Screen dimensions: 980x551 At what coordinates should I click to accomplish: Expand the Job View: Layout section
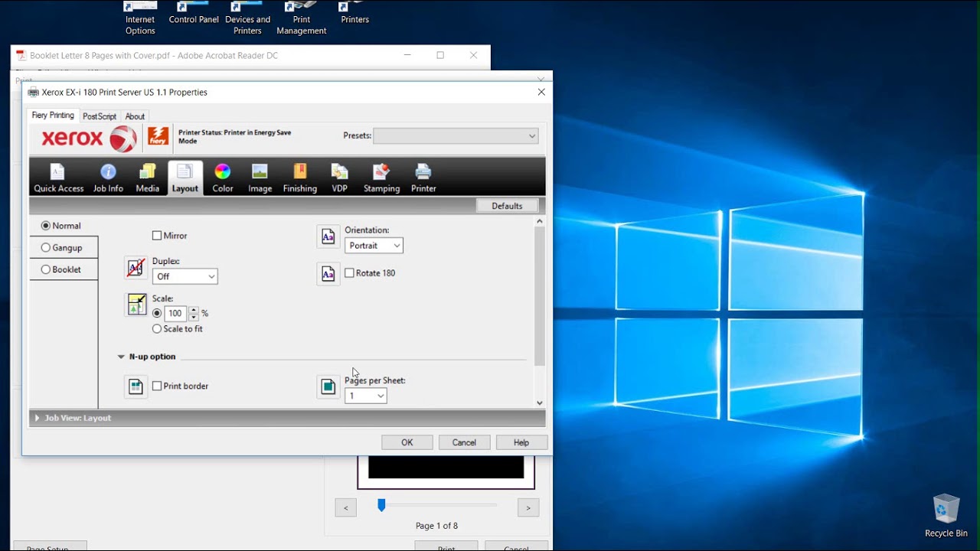pyautogui.click(x=37, y=418)
